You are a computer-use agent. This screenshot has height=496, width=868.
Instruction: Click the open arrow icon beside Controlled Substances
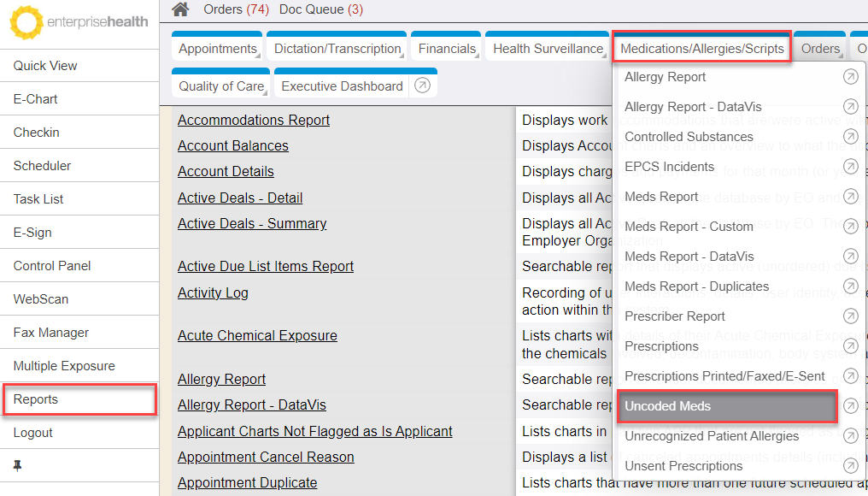coord(850,137)
